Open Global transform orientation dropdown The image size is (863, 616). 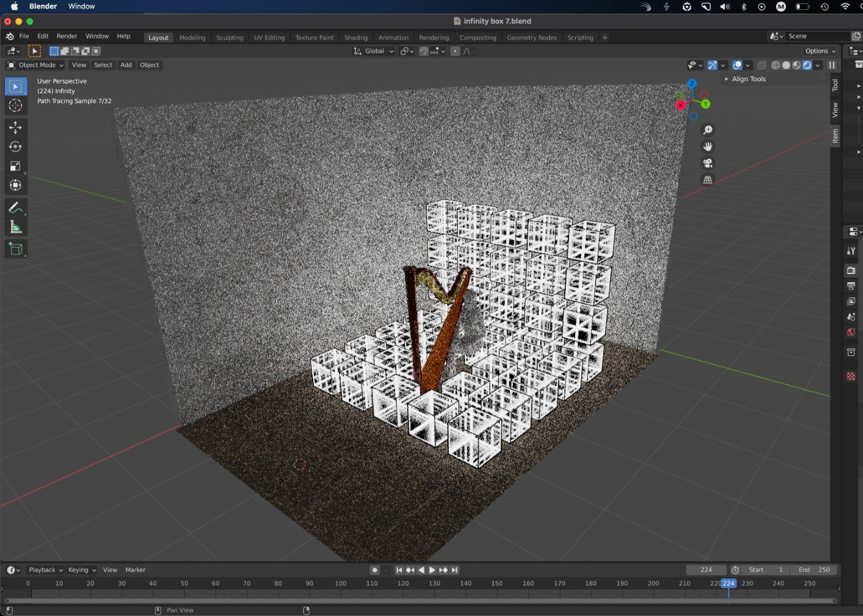pyautogui.click(x=374, y=51)
